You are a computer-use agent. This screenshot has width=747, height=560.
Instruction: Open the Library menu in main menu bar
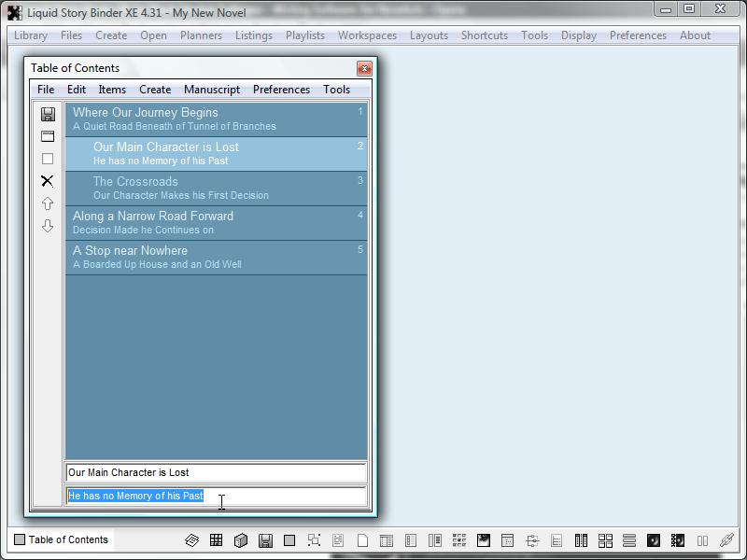(x=31, y=35)
